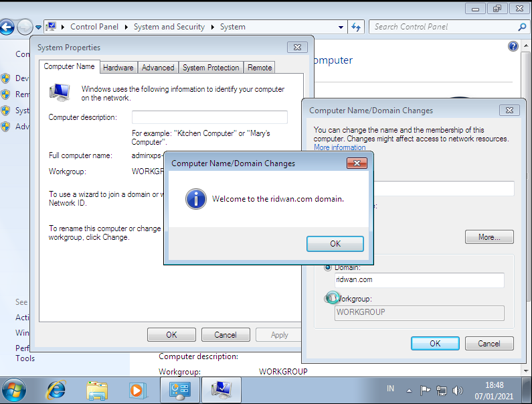The height and width of the screenshot is (404, 532).
Task: Click the More... button
Action: 489,237
